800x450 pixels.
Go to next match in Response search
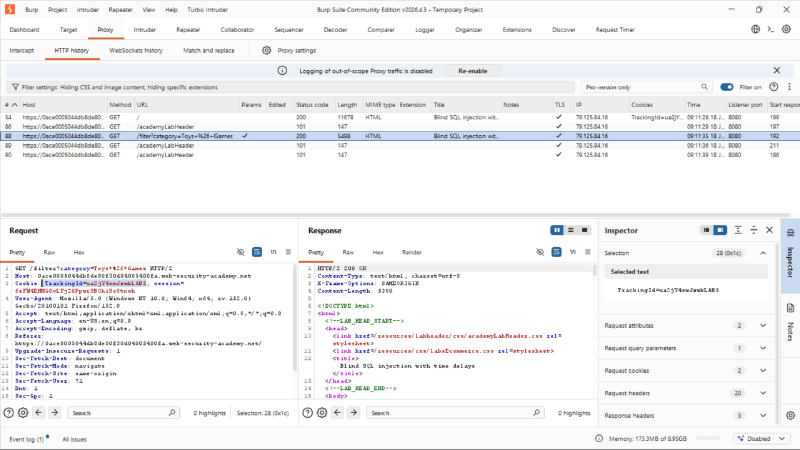pyautogui.click(x=354, y=412)
